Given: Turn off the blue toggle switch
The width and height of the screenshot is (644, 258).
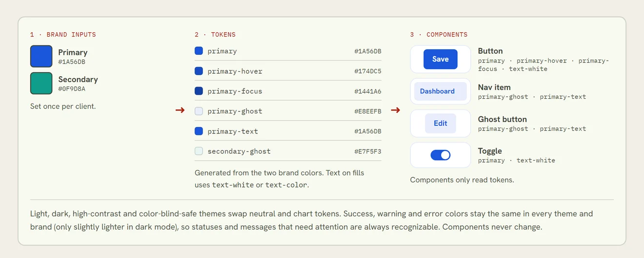Looking at the screenshot, I should click(x=440, y=155).
